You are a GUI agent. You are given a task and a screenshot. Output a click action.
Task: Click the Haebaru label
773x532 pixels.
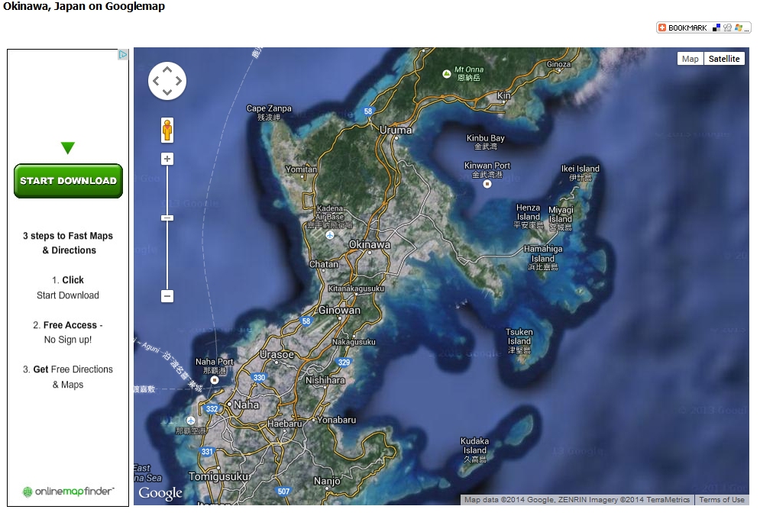284,424
